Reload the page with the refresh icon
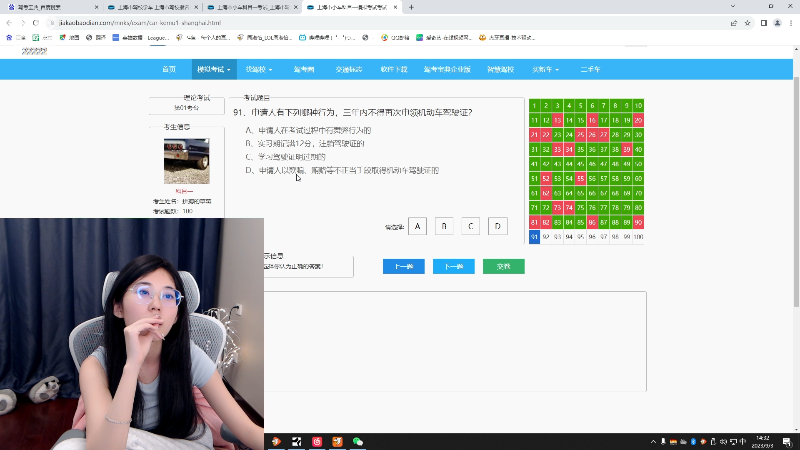The width and height of the screenshot is (800, 450). tap(36, 23)
